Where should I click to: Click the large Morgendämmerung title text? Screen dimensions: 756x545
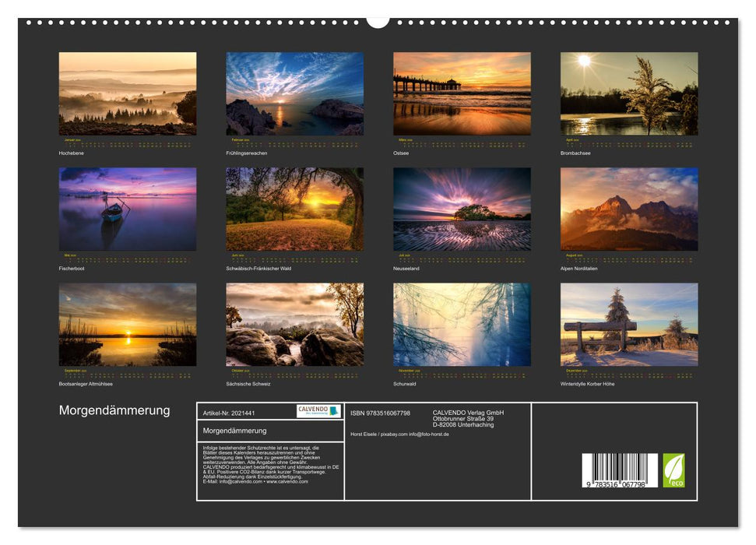coord(114,410)
